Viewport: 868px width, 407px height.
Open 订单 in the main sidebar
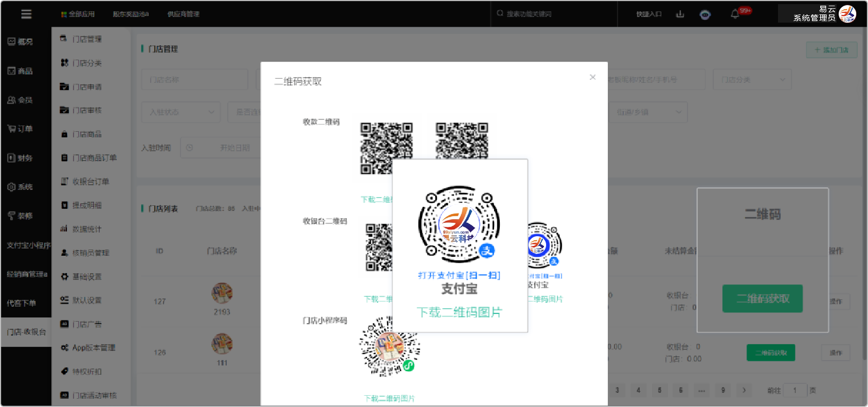click(20, 129)
